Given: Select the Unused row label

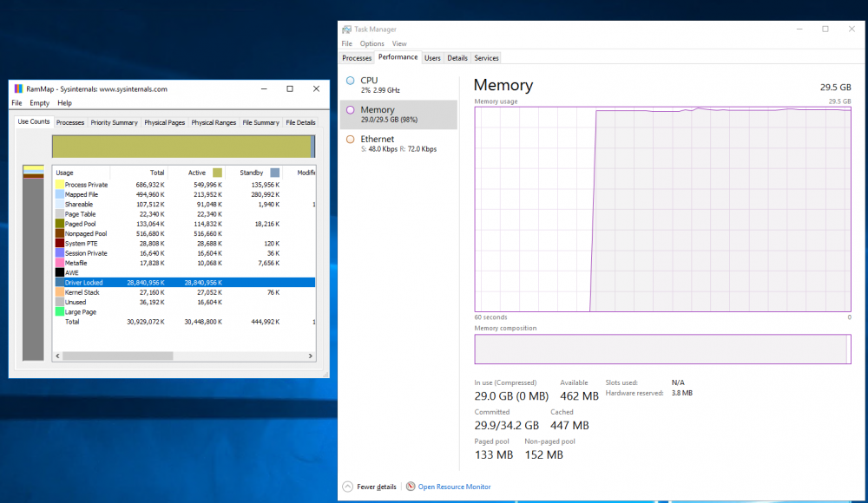Looking at the screenshot, I should tap(76, 302).
